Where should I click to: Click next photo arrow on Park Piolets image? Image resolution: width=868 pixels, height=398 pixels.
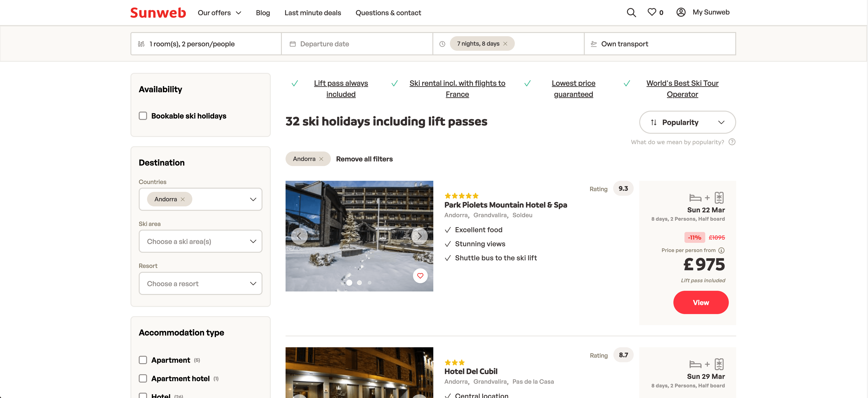point(419,236)
